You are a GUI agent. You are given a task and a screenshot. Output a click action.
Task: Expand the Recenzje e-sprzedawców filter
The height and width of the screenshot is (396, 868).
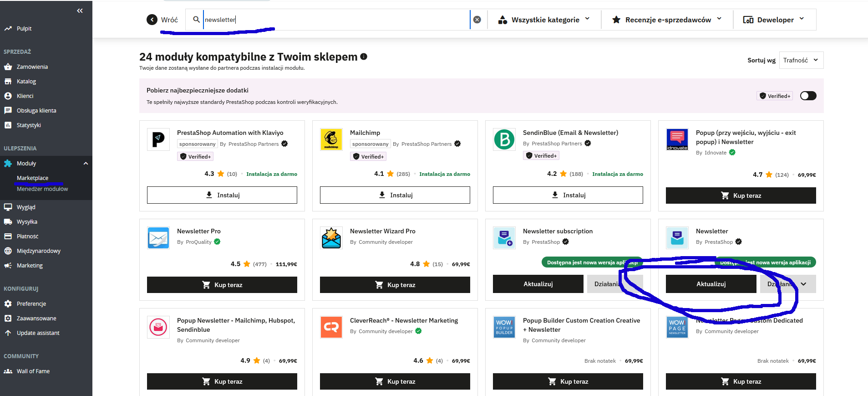667,20
